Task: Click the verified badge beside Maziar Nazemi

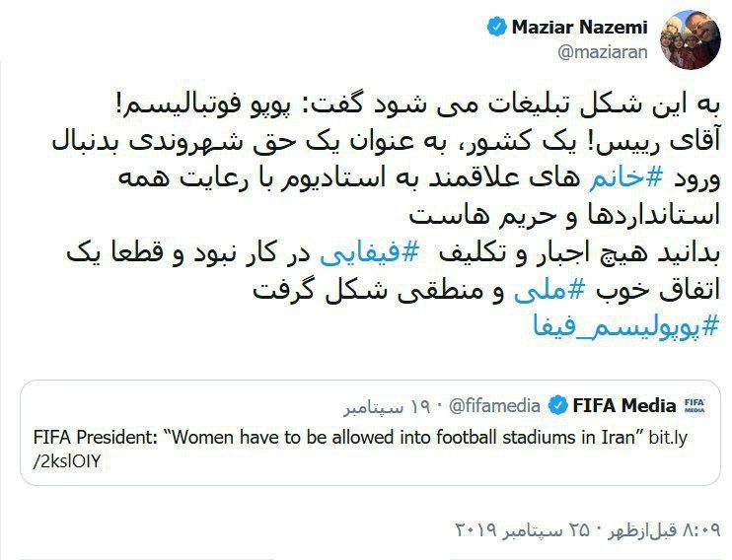Action: 497,28
